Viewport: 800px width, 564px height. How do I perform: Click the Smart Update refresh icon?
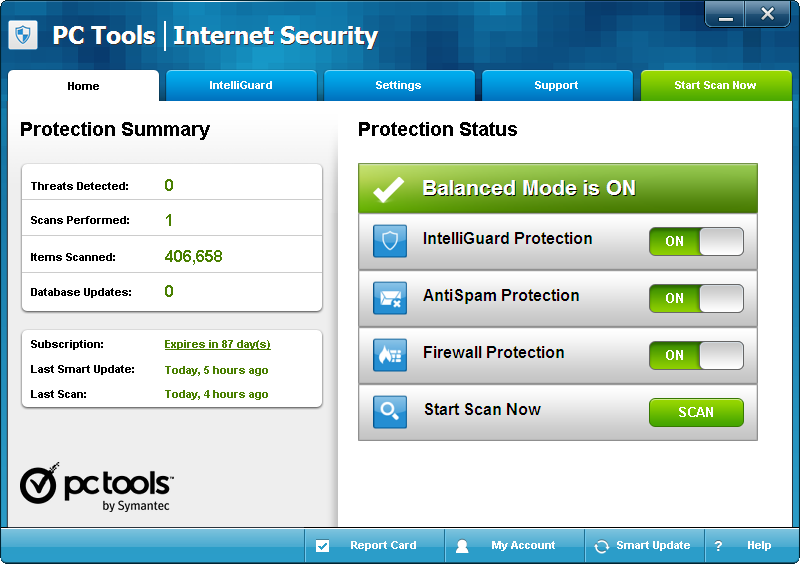point(601,546)
